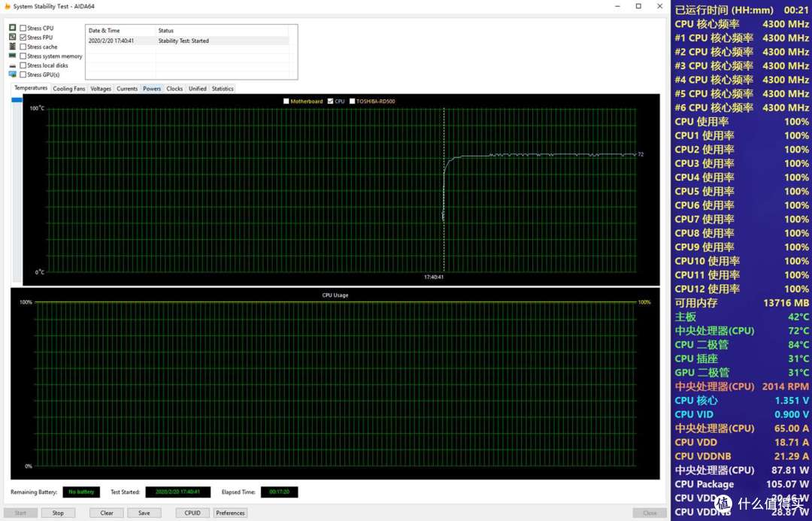
Task: Click the Clear button
Action: pos(107,513)
